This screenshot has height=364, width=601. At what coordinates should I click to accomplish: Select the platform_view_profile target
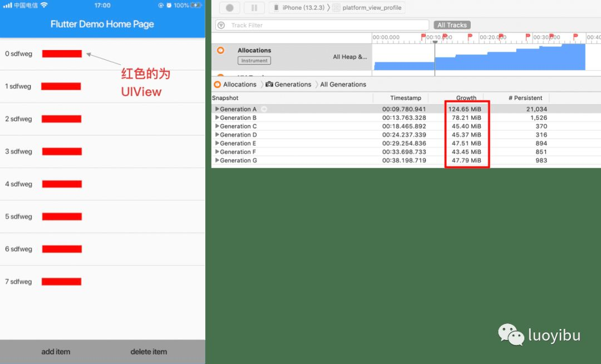pyautogui.click(x=368, y=8)
